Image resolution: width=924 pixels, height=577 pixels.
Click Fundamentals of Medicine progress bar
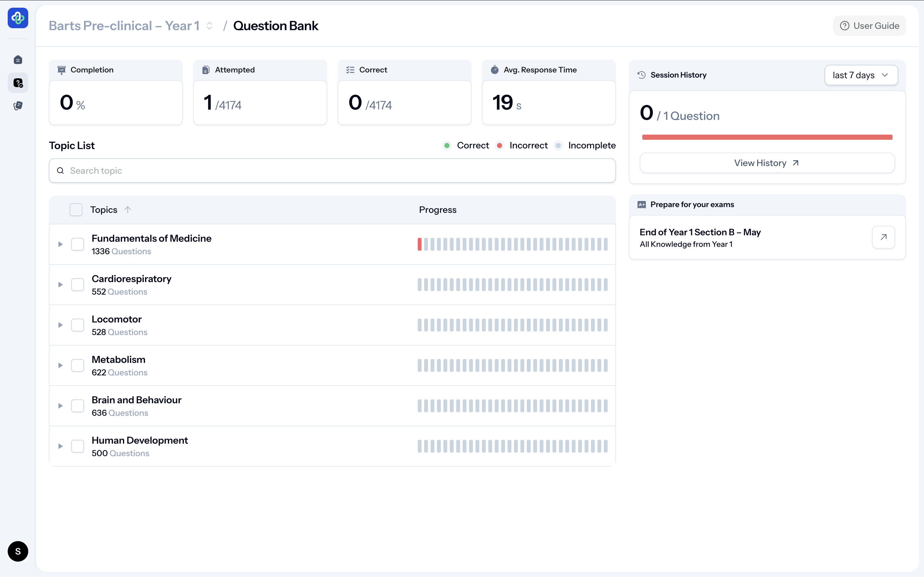point(512,244)
